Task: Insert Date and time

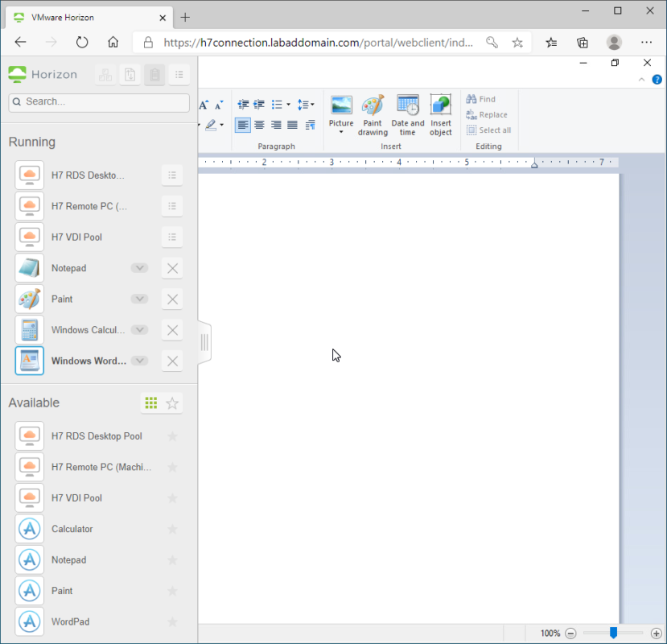Action: (x=407, y=113)
